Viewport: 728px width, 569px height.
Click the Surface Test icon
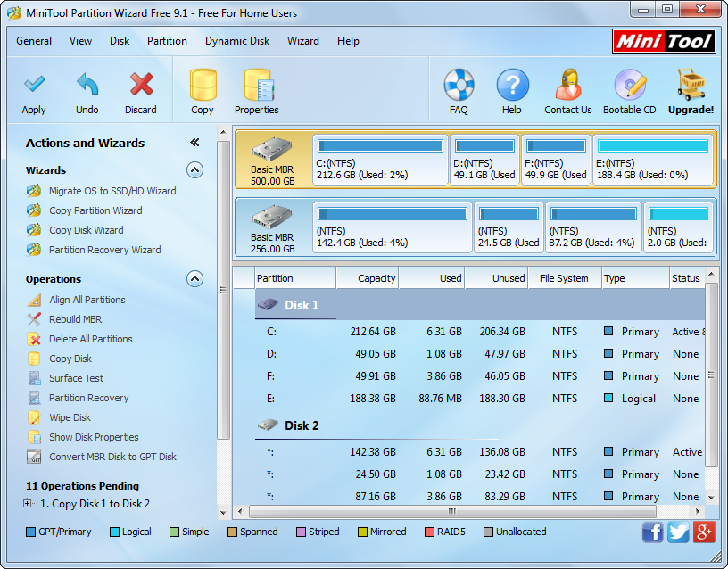click(x=34, y=378)
